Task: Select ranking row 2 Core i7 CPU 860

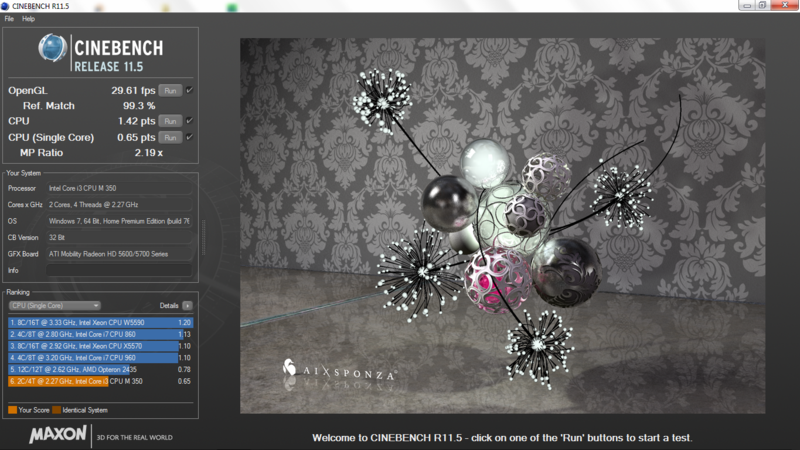Action: (x=101, y=334)
